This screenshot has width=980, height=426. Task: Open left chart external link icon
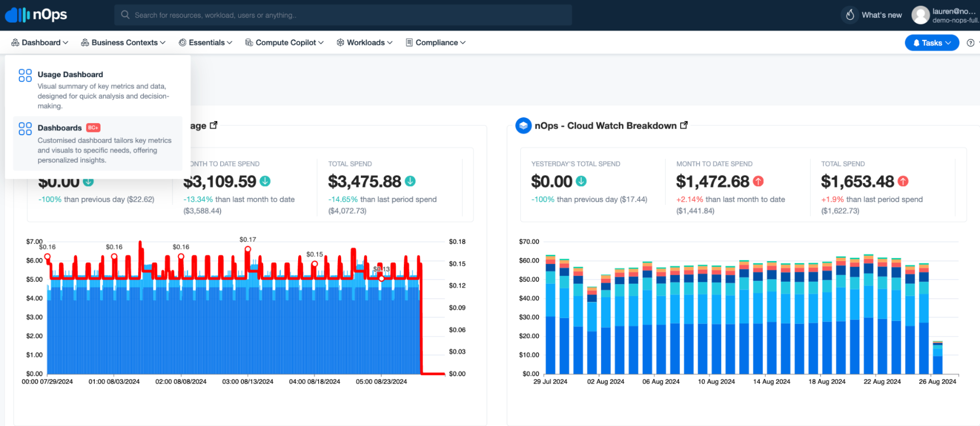click(213, 125)
